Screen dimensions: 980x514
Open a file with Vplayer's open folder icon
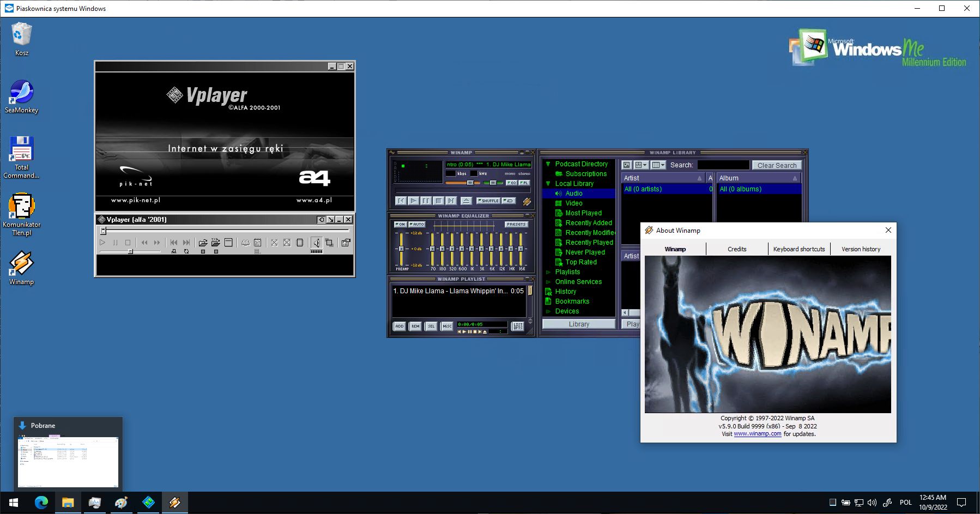[x=203, y=242]
